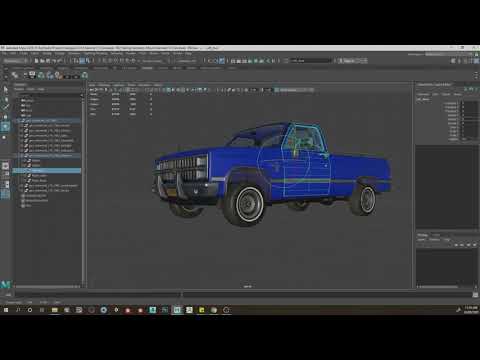Open the menu set dropdown
Viewport: 480px width, 360px height.
pos(15,61)
